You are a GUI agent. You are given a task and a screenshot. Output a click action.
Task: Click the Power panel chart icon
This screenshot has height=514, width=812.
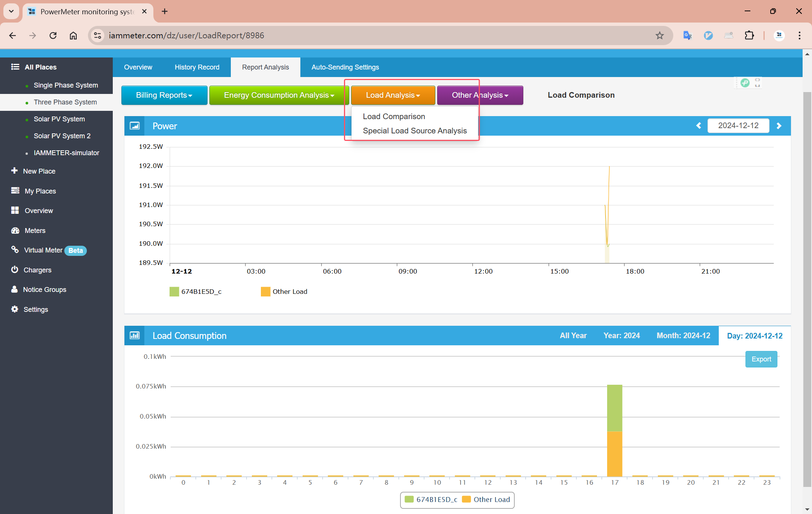click(135, 126)
